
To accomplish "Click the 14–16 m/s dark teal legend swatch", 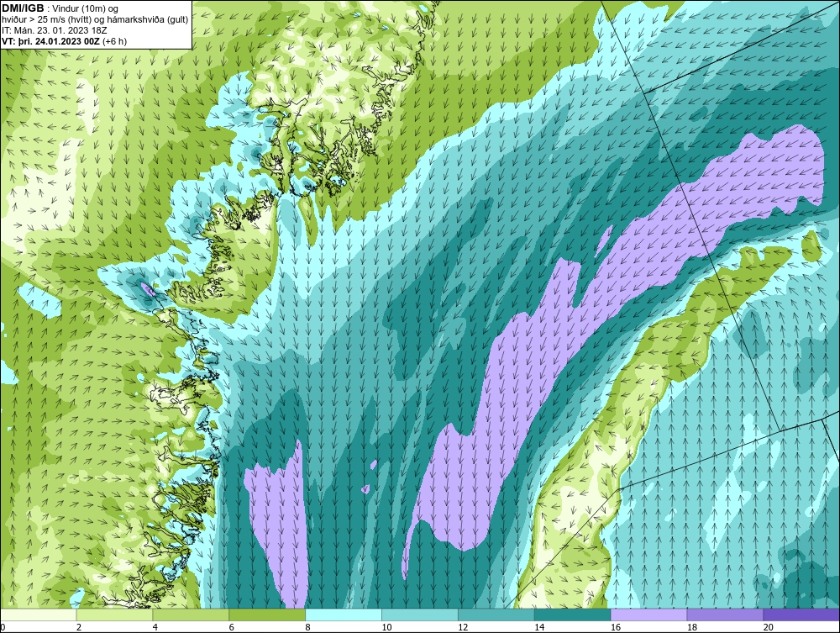I will tap(573, 615).
